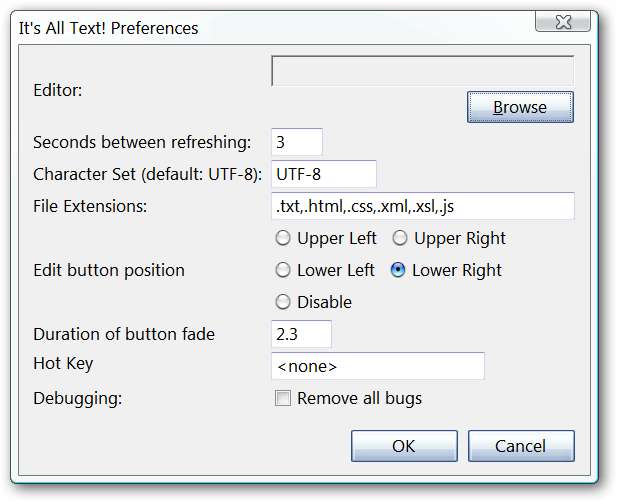The height and width of the screenshot is (502, 617).
Task: Click the Browse button
Action: pyautogui.click(x=520, y=107)
